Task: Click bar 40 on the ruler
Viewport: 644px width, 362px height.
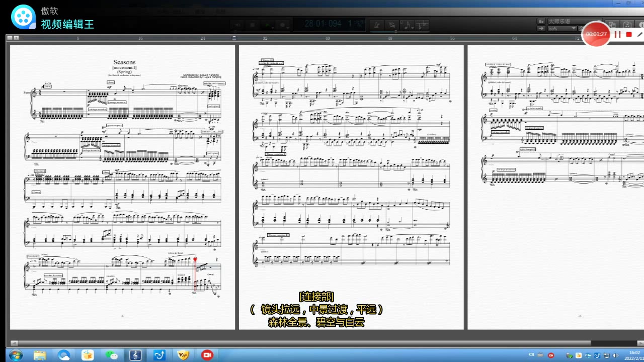Action: pyautogui.click(x=328, y=38)
